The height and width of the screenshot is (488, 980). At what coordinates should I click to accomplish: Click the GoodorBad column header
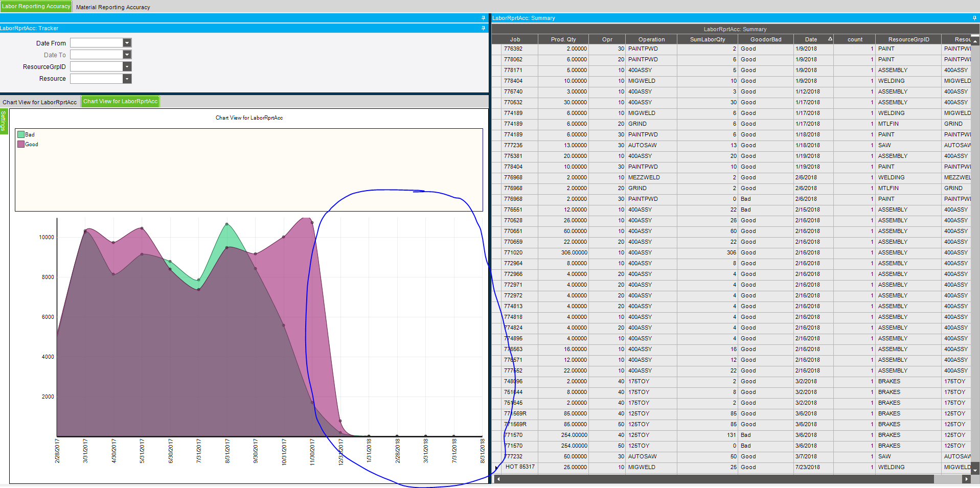coord(765,39)
